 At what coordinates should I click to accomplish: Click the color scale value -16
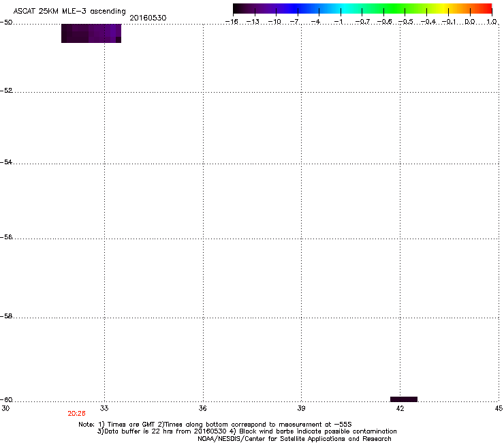point(232,22)
